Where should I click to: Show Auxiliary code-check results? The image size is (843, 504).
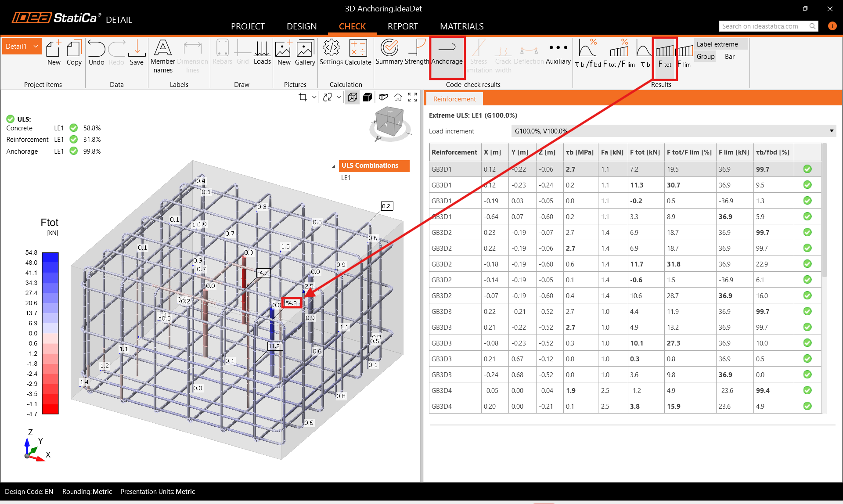tap(558, 52)
